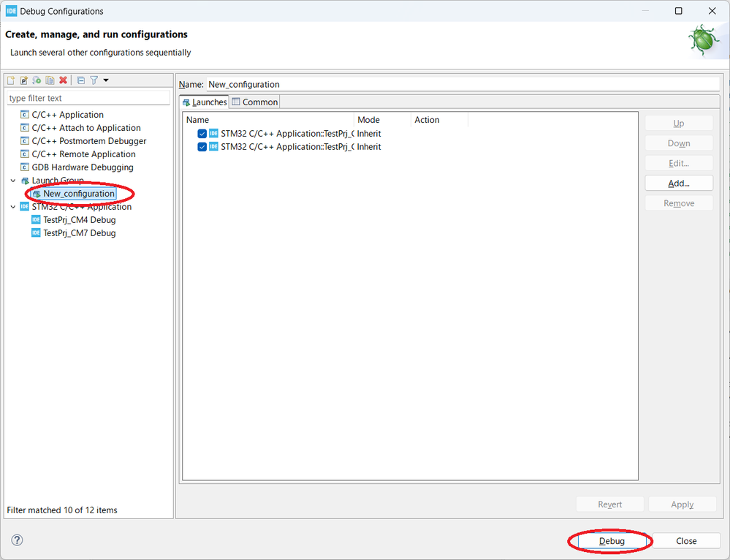Screen dimensions: 730x560
Task: Open filter options dropdown arrow
Action: point(106,80)
